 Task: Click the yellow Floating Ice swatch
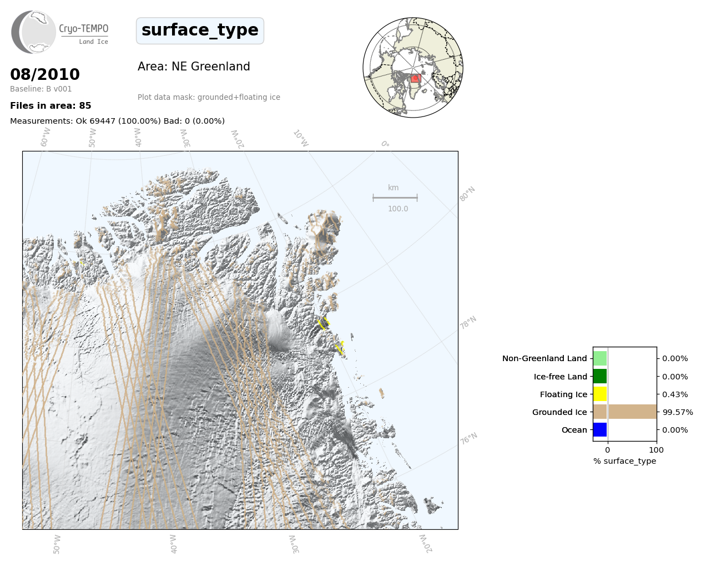(x=600, y=394)
